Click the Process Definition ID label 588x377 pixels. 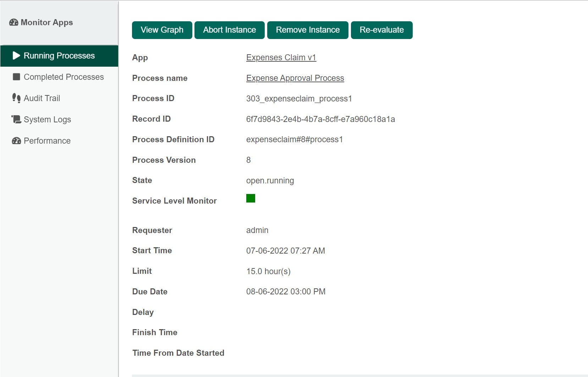pos(173,139)
